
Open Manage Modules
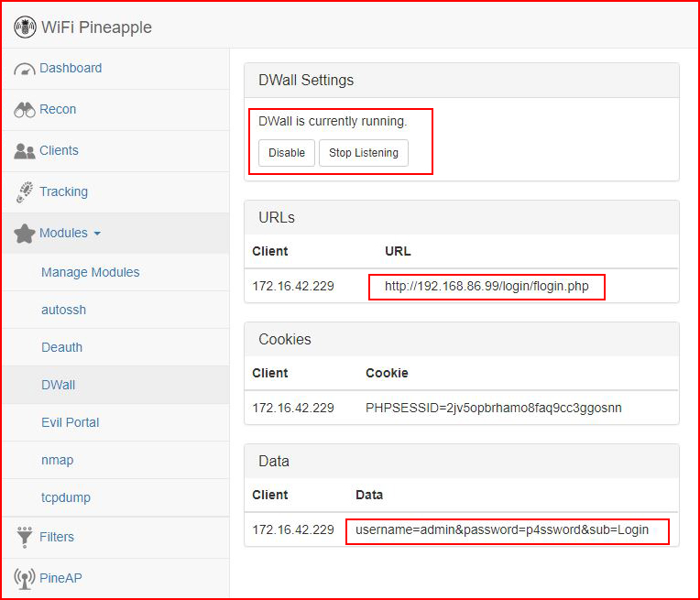(x=90, y=272)
